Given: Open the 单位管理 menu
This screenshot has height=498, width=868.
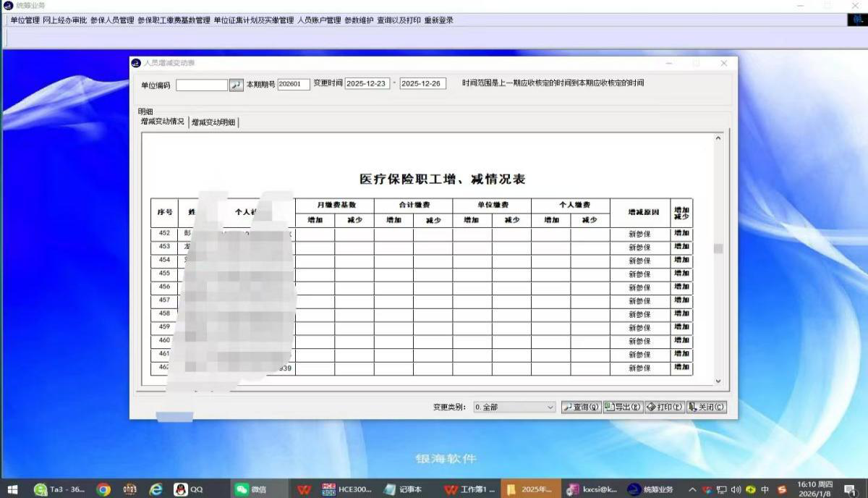Looking at the screenshot, I should click(x=23, y=20).
